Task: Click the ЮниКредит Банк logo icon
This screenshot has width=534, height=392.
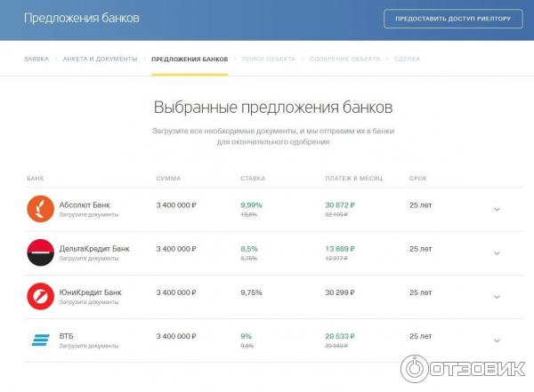Action: [40, 296]
